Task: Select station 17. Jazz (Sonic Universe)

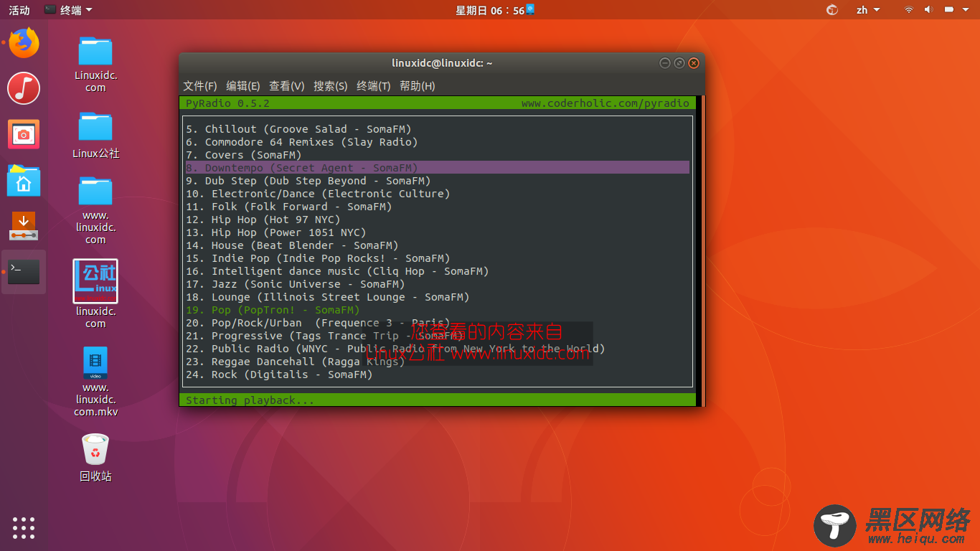Action: [438, 284]
